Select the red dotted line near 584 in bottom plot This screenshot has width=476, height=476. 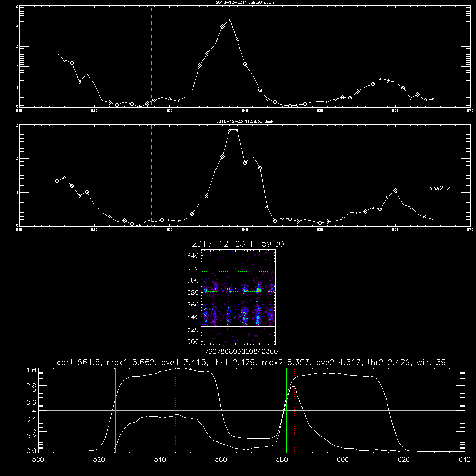[295, 410]
